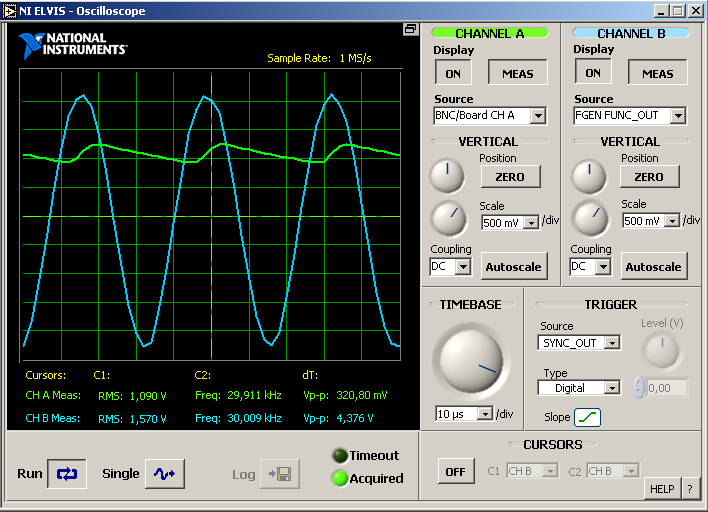Click the HELP button
The height and width of the screenshot is (512, 708).
(x=662, y=489)
